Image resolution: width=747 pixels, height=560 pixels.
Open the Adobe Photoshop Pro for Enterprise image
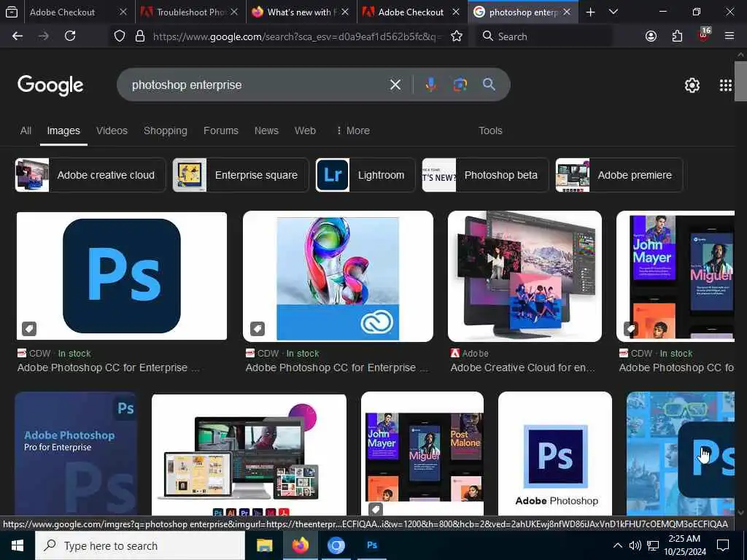[x=76, y=454]
